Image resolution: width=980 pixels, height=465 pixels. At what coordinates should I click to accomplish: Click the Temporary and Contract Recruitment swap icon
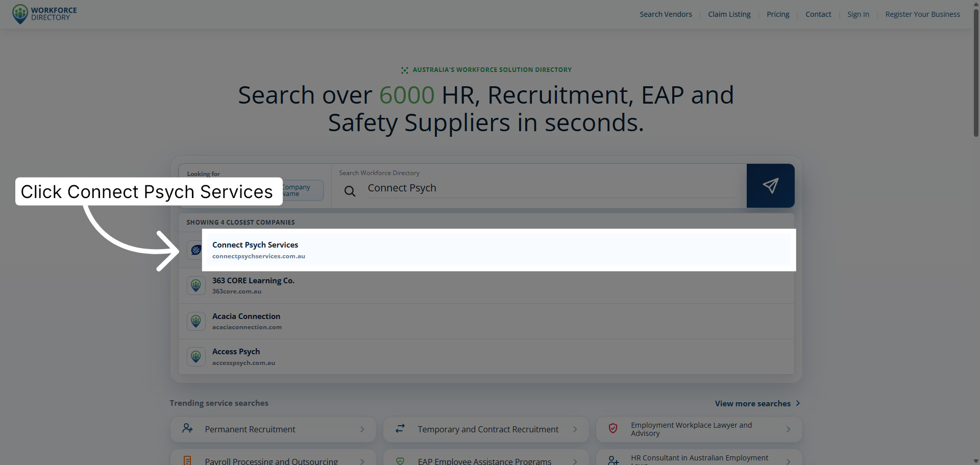point(400,429)
